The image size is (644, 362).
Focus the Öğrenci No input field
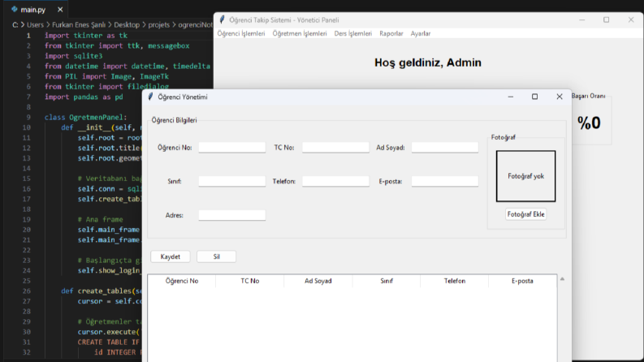coord(232,148)
